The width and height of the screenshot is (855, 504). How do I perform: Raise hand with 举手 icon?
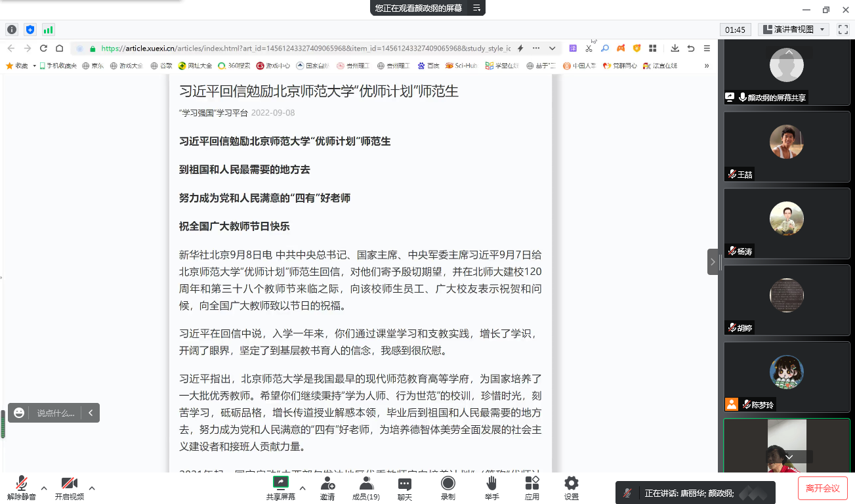coord(491,488)
